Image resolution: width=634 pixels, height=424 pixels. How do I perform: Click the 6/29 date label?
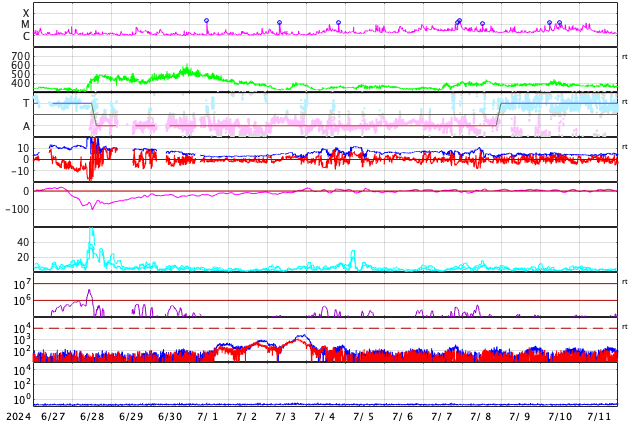tap(131, 416)
